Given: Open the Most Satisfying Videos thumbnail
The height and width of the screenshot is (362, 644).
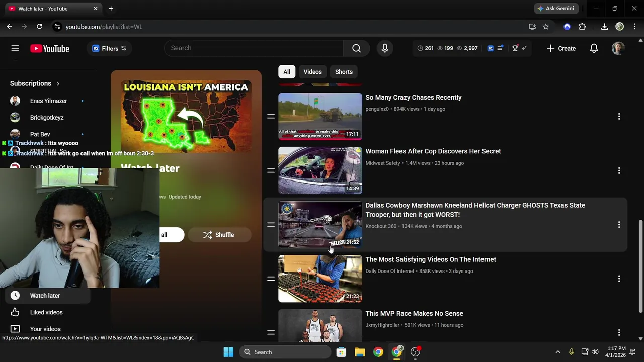Looking at the screenshot, I should point(320,279).
